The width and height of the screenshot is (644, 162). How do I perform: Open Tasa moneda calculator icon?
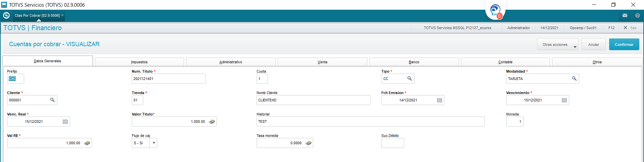(309, 143)
